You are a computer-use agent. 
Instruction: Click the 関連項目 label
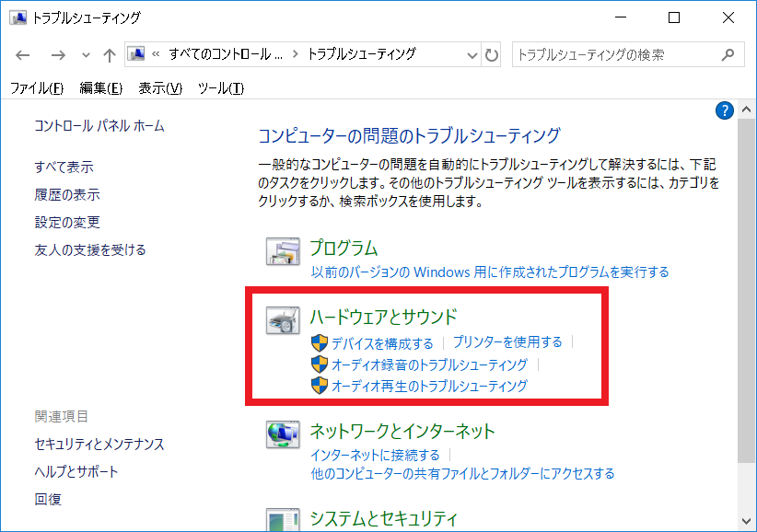[x=62, y=417]
